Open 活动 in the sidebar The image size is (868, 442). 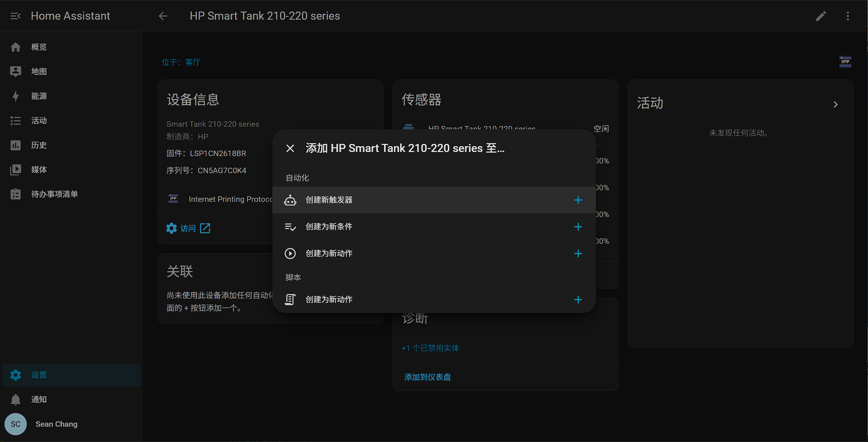point(71,121)
